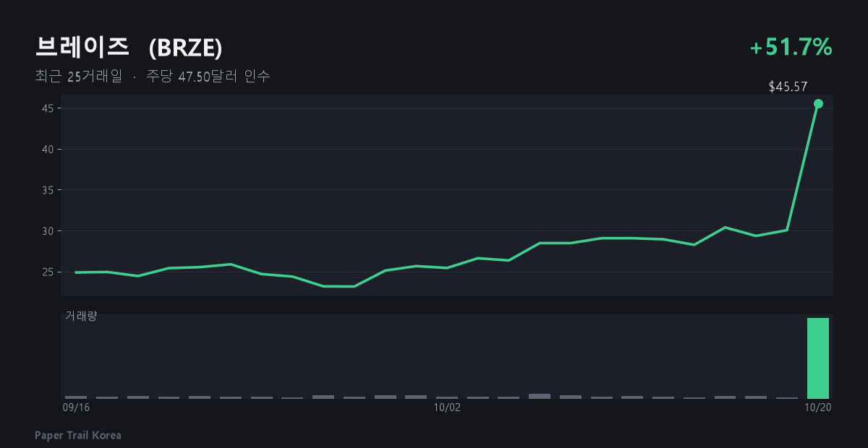
Task: Click the 거래량 volume panel label
Action: point(81,316)
